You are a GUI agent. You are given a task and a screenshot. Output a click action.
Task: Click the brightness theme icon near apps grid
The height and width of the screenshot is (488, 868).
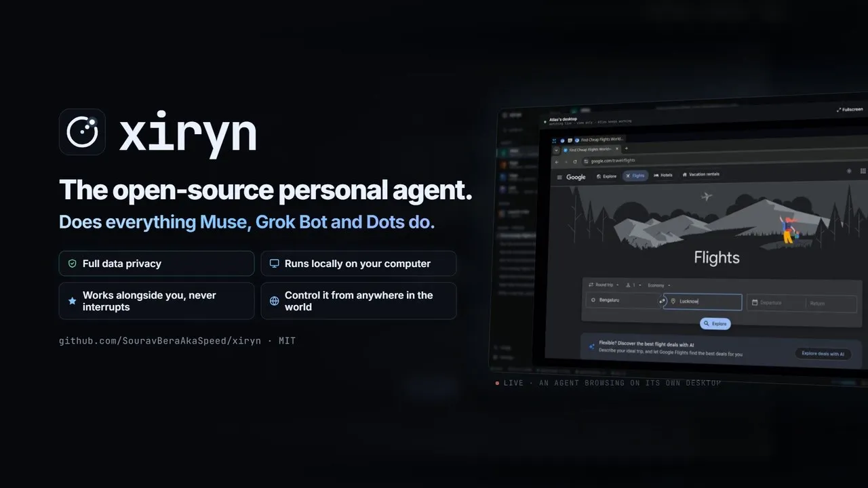(848, 171)
